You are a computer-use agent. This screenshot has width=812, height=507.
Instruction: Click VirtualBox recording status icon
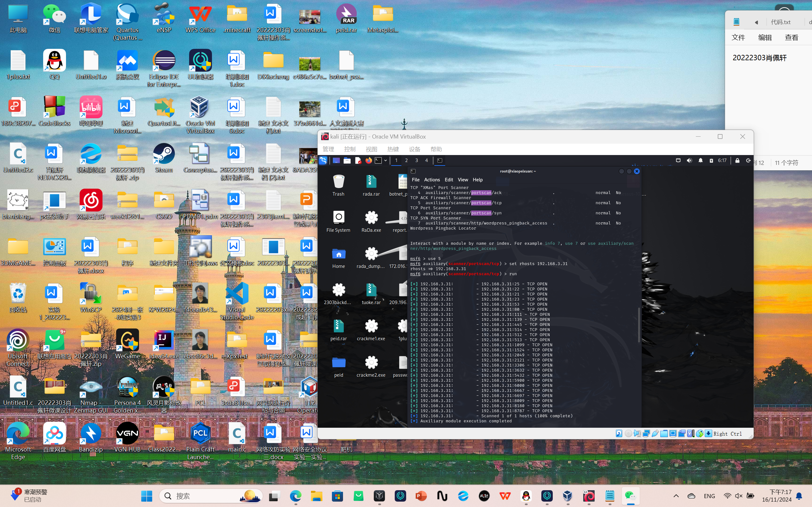coord(682,433)
